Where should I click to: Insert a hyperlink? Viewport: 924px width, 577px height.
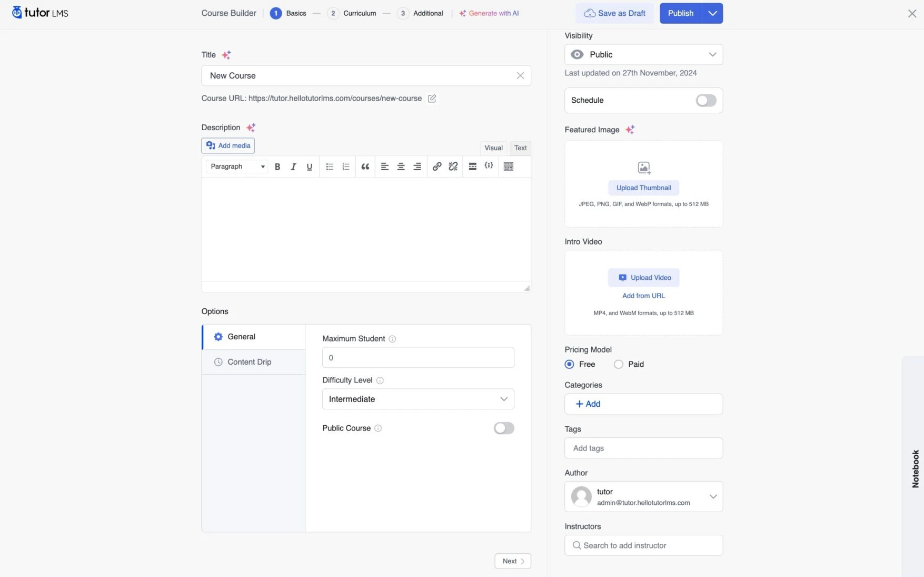pos(436,167)
